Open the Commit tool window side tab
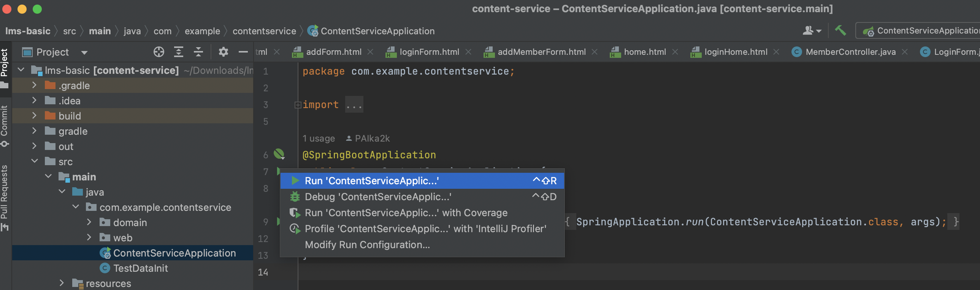The image size is (980, 290). tap(4, 125)
